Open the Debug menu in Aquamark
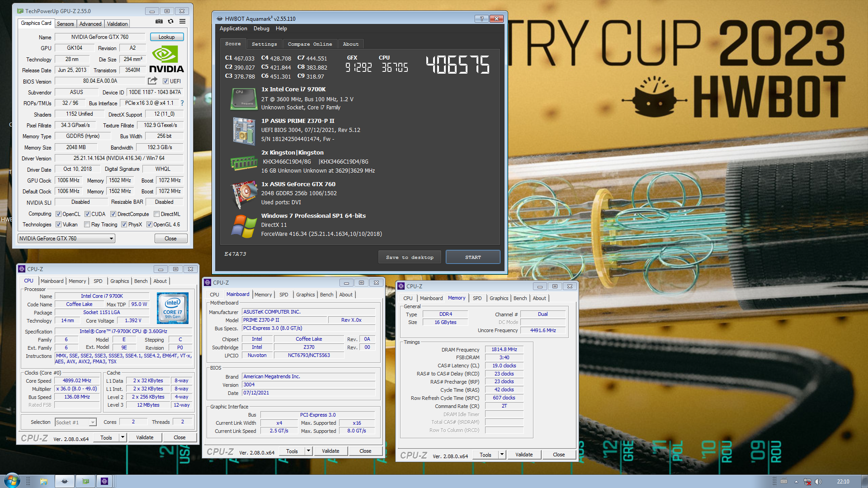The image size is (868, 488). (261, 28)
